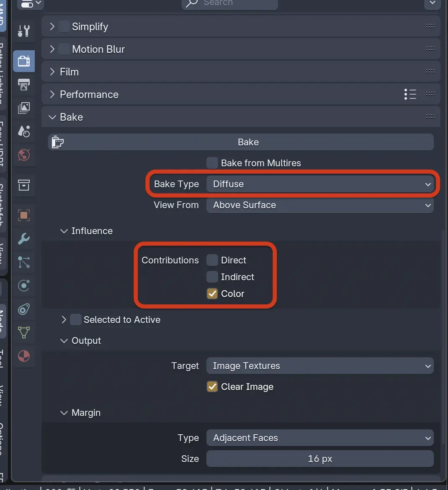
Task: Expand the Simplify panel
Action: coord(52,26)
